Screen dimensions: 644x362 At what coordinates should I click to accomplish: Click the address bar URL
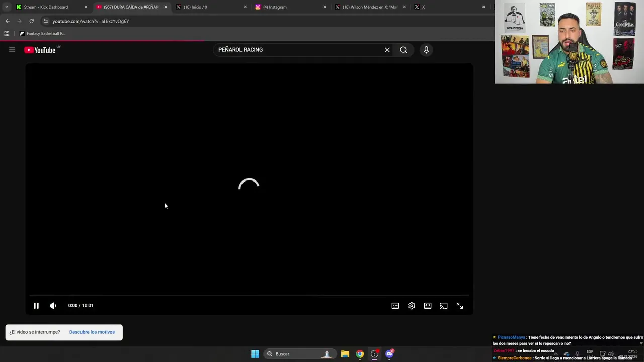91,21
